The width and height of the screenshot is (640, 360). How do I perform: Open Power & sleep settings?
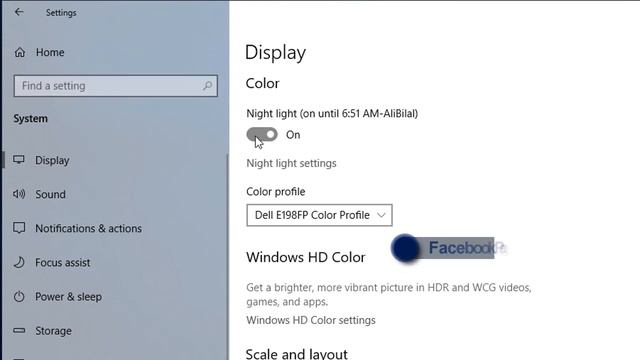point(68,297)
